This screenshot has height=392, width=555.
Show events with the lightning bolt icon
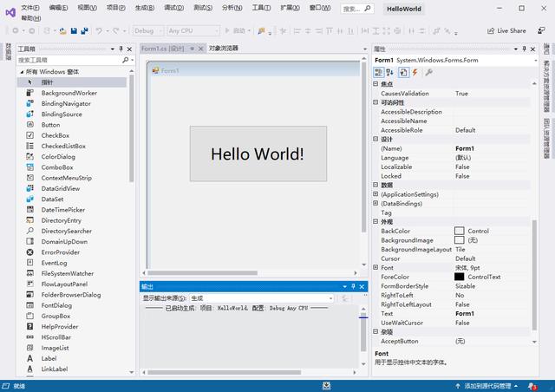pyautogui.click(x=415, y=72)
